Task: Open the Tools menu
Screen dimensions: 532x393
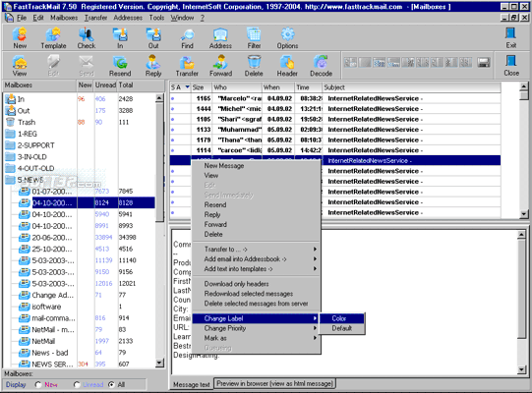Action: point(156,18)
